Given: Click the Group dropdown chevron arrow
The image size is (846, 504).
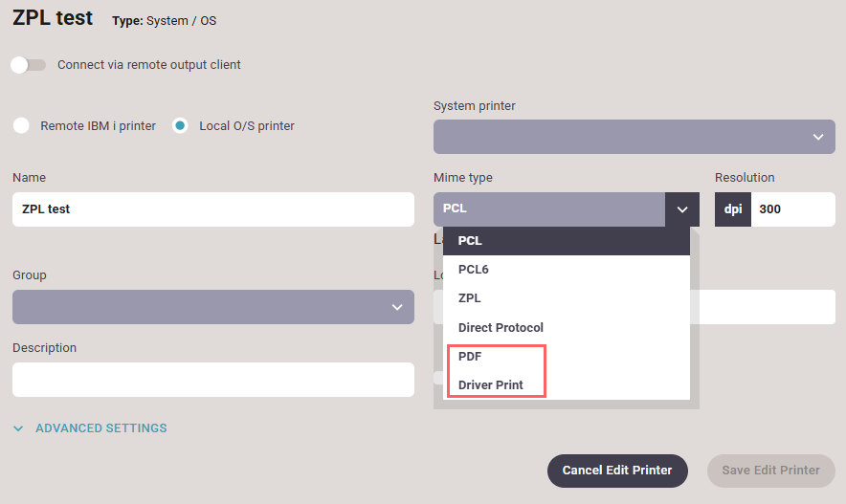Looking at the screenshot, I should point(397,306).
